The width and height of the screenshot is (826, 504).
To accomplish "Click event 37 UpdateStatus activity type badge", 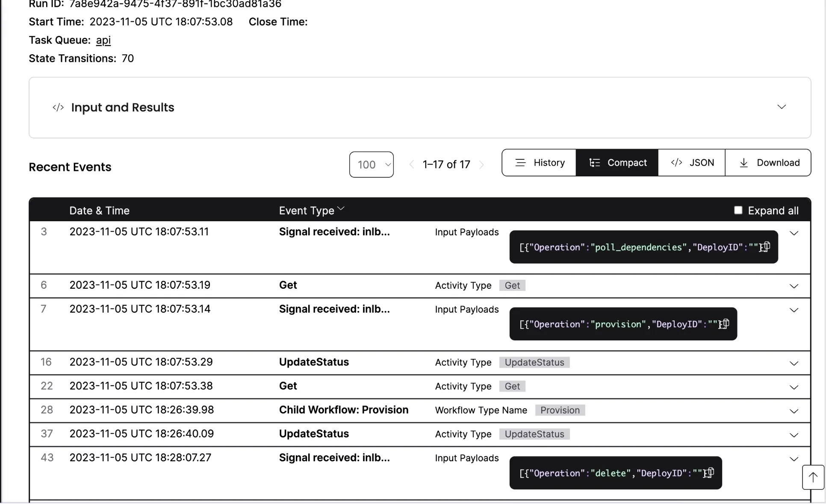I will pos(534,434).
